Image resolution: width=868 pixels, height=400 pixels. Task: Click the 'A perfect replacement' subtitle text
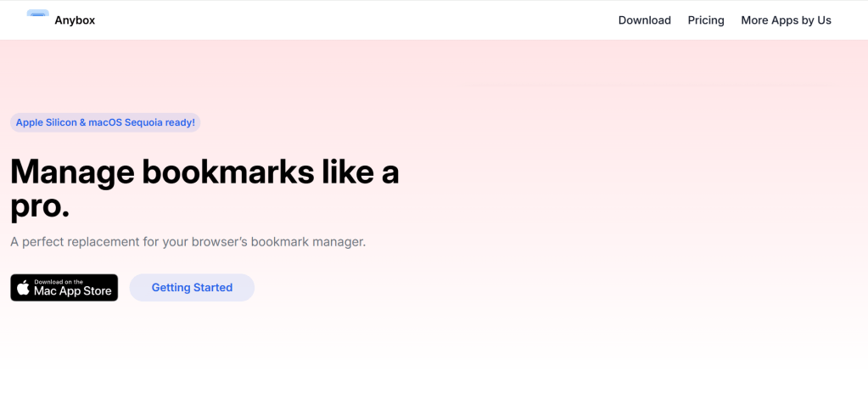[75, 242]
